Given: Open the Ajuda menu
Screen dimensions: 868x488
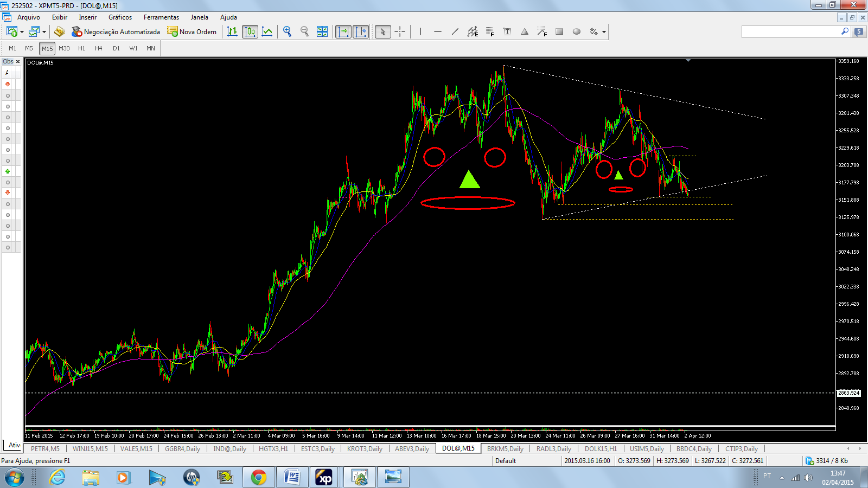Looking at the screenshot, I should 228,17.
